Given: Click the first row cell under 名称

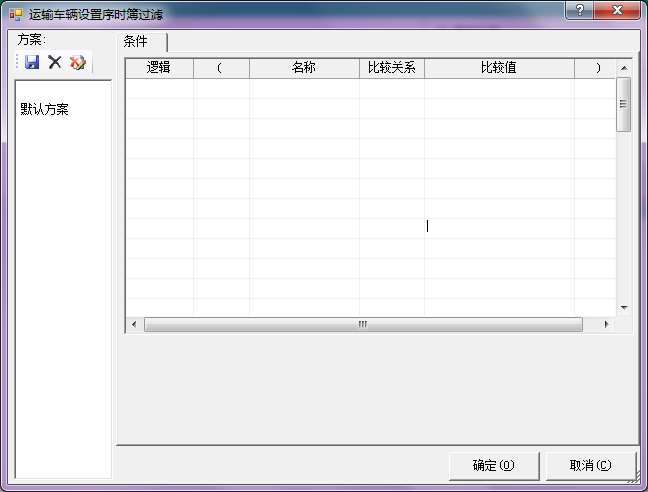Looking at the screenshot, I should tap(304, 88).
